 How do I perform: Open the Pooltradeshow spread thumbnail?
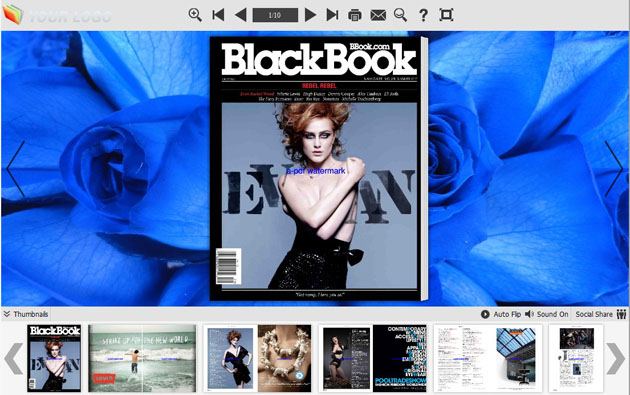point(372,358)
